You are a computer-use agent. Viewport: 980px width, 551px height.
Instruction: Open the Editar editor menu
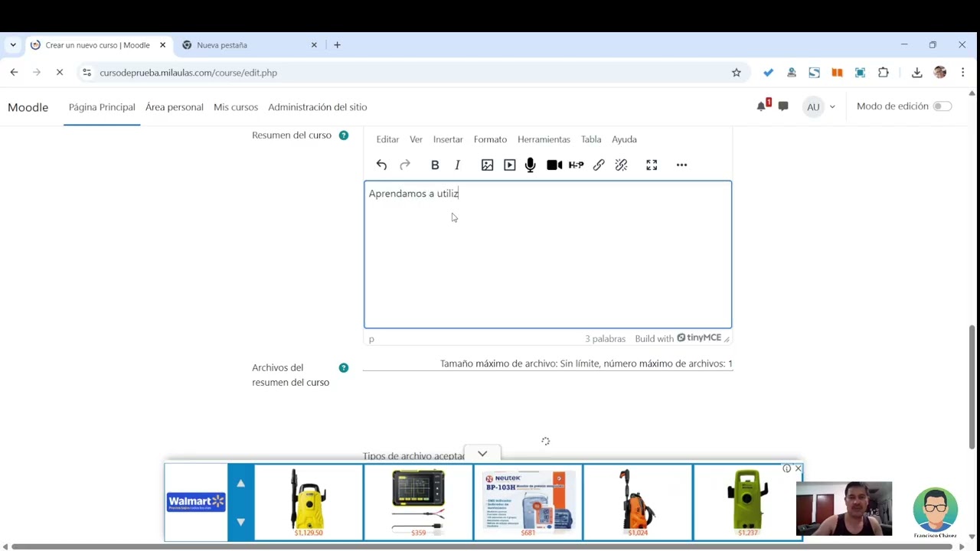pyautogui.click(x=387, y=139)
